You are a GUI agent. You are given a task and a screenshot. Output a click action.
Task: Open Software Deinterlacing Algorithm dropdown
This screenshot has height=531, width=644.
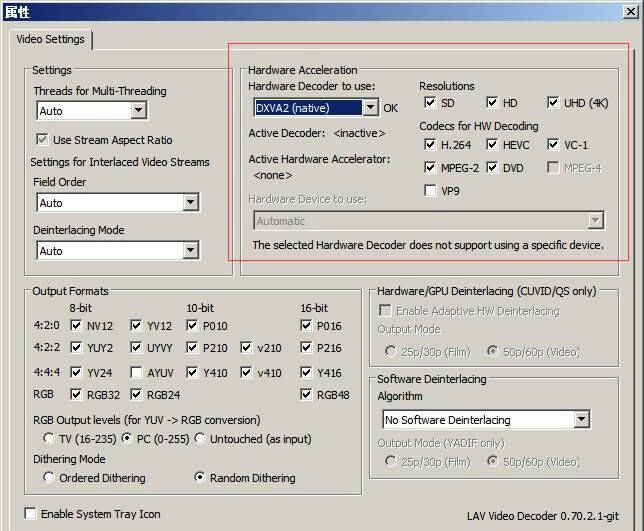(x=486, y=420)
